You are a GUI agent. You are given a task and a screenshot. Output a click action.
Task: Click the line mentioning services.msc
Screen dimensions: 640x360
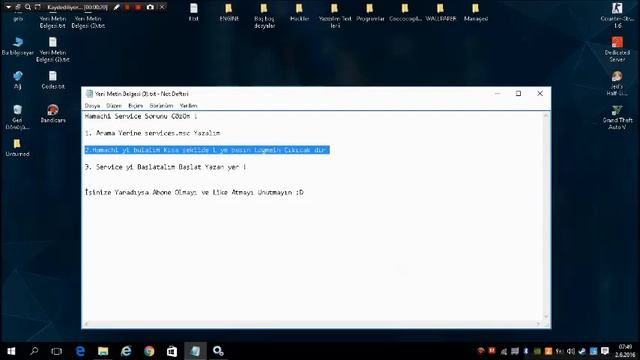(153, 133)
